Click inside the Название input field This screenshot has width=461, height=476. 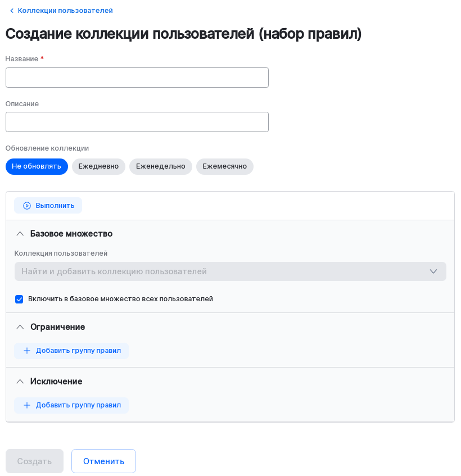(137, 77)
